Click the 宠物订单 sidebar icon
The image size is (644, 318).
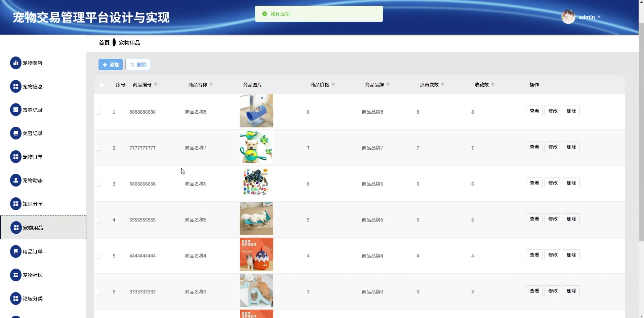[16, 157]
